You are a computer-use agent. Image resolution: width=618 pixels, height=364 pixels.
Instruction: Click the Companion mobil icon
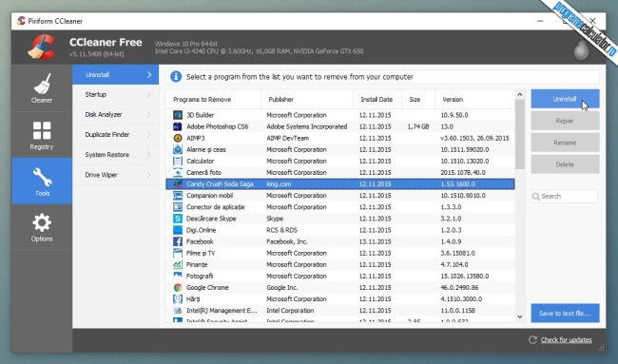coord(178,196)
